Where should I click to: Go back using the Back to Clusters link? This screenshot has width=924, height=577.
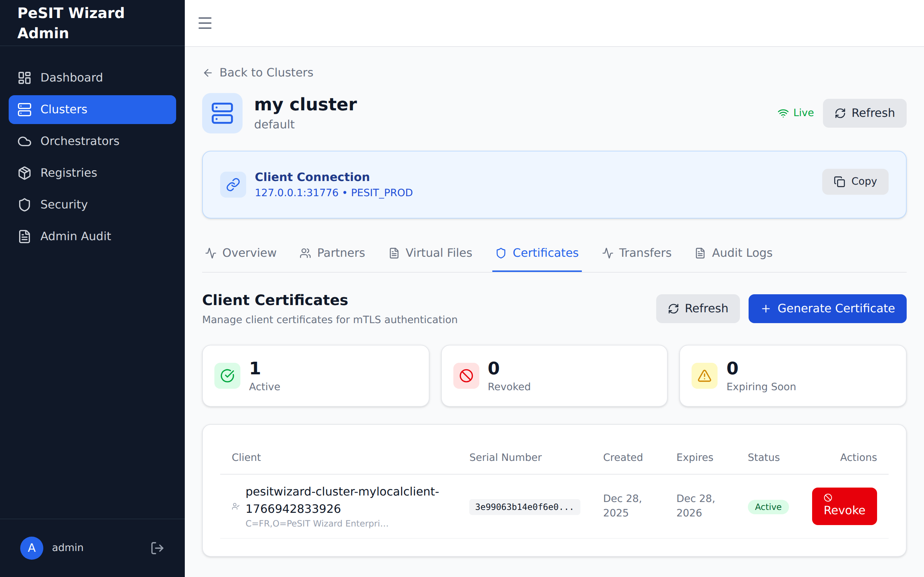pos(258,72)
